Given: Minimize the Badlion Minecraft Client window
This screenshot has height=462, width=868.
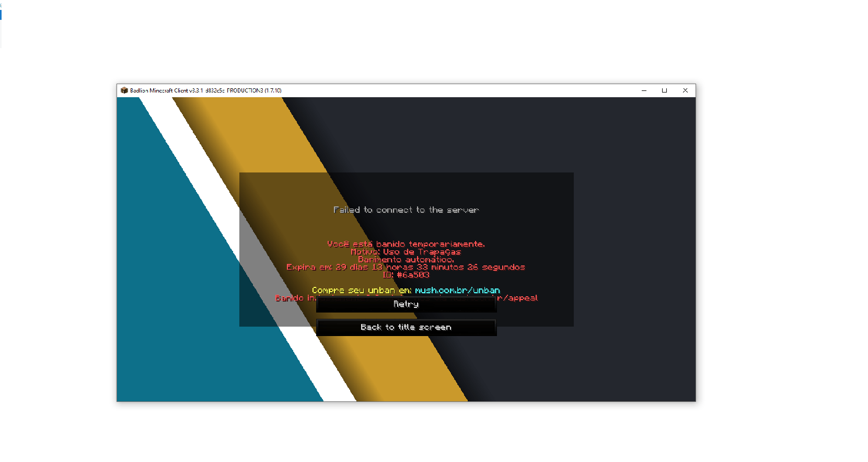Looking at the screenshot, I should tap(644, 90).
